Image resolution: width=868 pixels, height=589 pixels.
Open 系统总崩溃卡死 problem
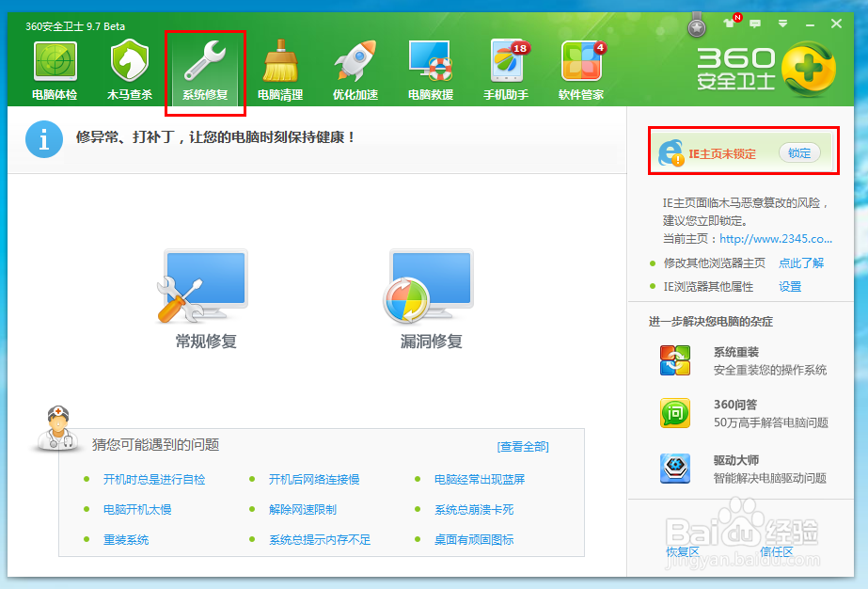(474, 510)
